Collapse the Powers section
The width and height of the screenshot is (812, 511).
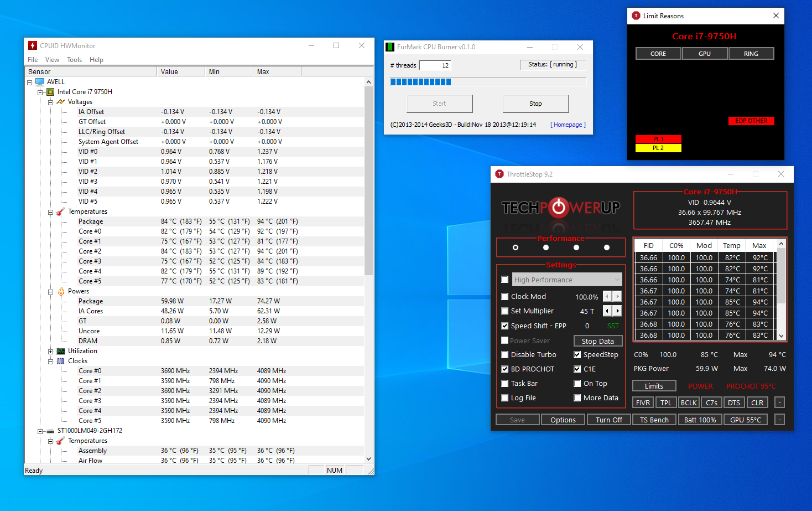[50, 291]
